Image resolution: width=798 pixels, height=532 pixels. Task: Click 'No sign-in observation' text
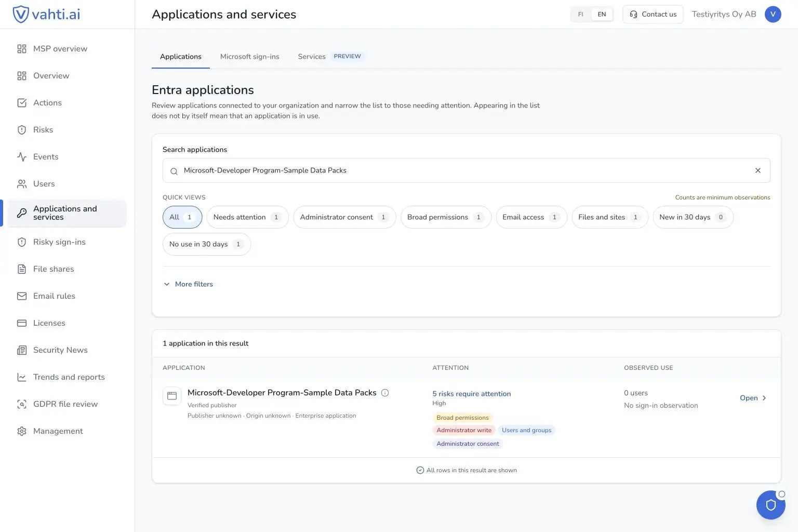click(661, 406)
